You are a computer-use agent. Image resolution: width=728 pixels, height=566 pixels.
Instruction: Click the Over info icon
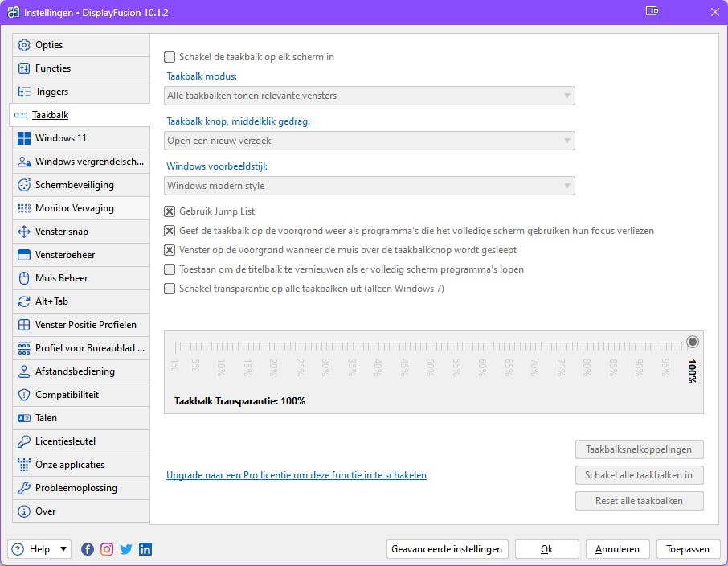23,511
